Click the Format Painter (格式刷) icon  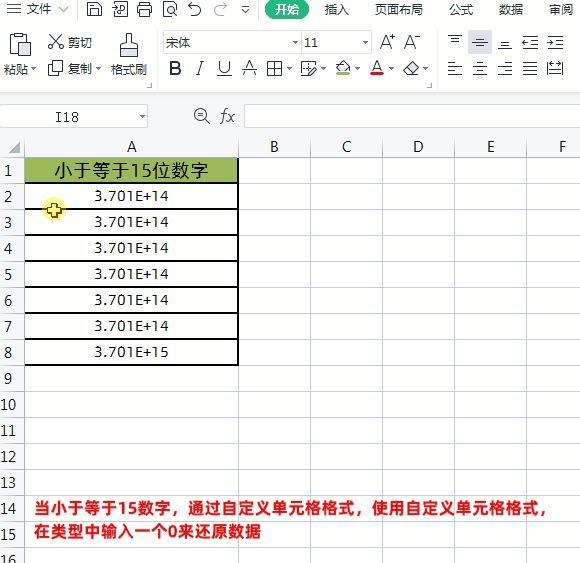tap(129, 45)
